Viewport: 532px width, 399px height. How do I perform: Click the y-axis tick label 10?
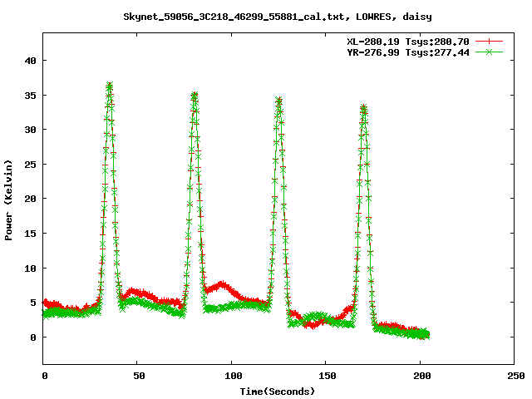(x=30, y=268)
